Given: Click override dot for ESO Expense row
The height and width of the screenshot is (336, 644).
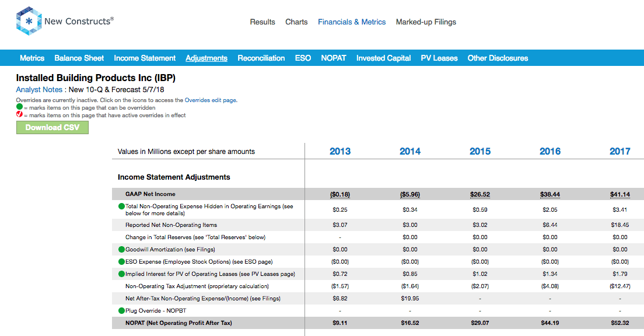Looking at the screenshot, I should [x=121, y=262].
